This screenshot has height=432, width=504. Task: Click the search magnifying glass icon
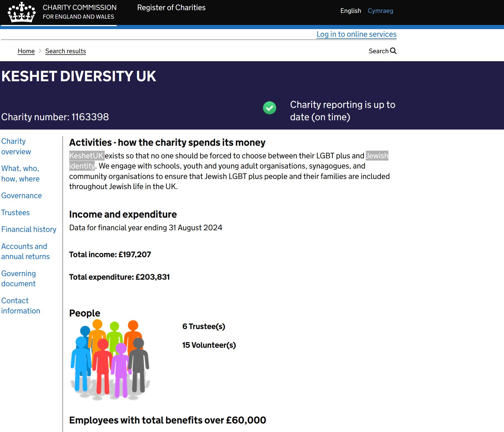pyautogui.click(x=393, y=51)
